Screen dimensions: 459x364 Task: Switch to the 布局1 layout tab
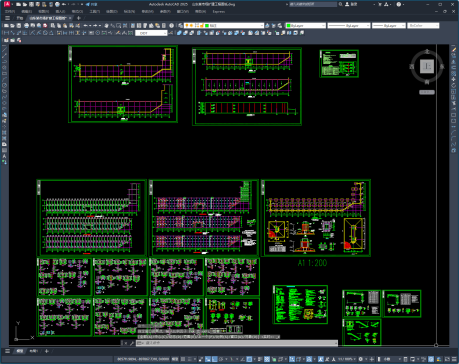(33, 351)
